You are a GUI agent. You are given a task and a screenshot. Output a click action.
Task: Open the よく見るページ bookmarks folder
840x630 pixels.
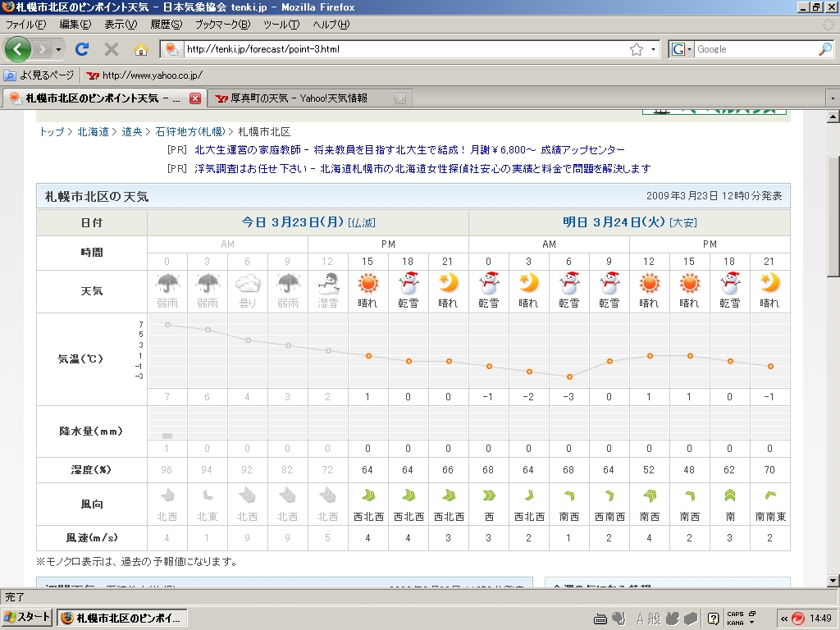39,75
